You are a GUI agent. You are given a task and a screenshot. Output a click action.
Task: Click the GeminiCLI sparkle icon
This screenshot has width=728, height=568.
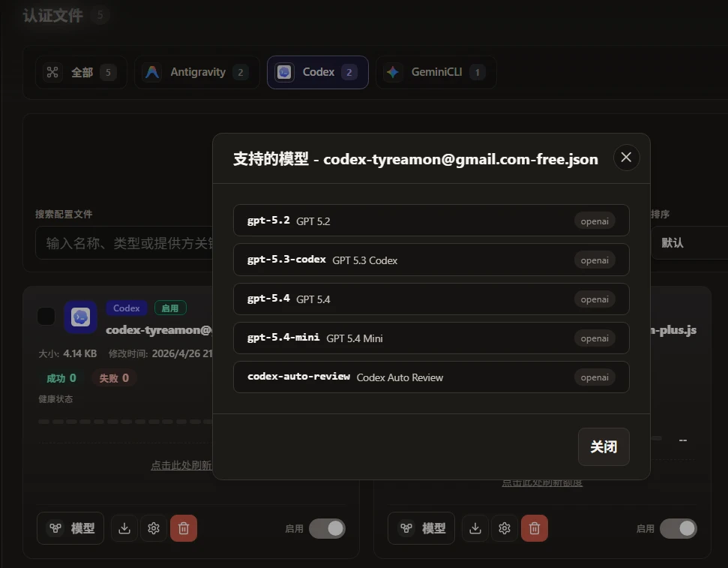click(x=393, y=72)
